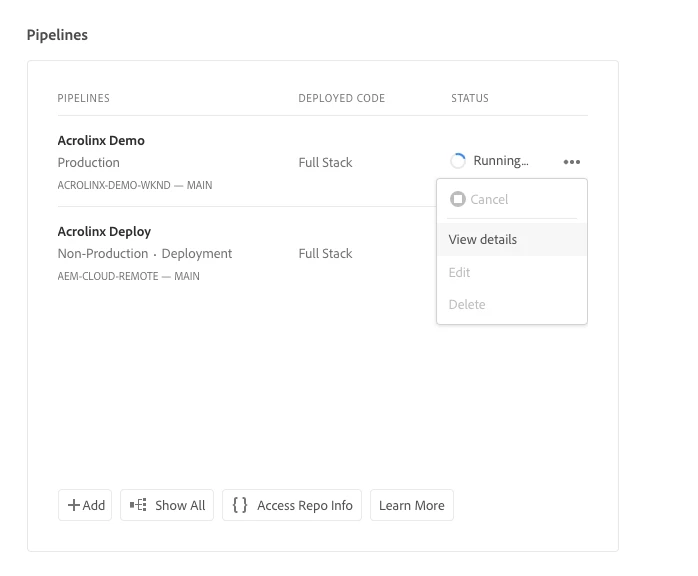The height and width of the screenshot is (576, 698).
Task: Click the PIPELINES column header
Action: (x=84, y=98)
